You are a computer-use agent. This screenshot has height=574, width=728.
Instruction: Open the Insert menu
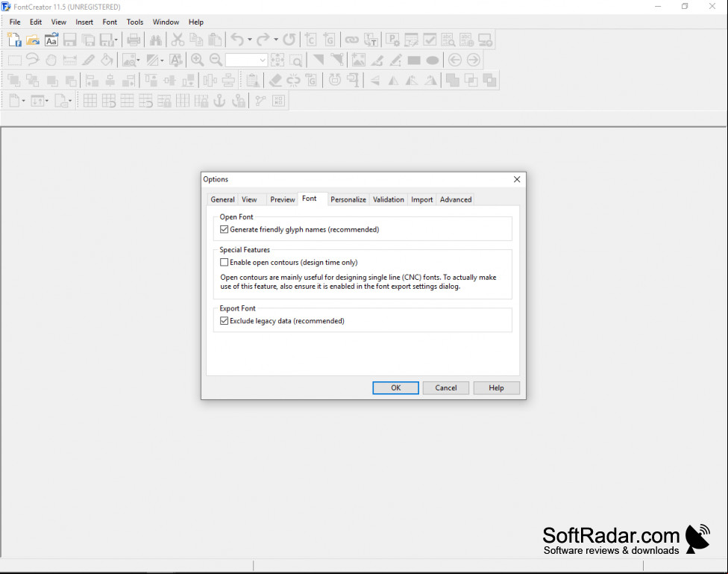tap(84, 22)
